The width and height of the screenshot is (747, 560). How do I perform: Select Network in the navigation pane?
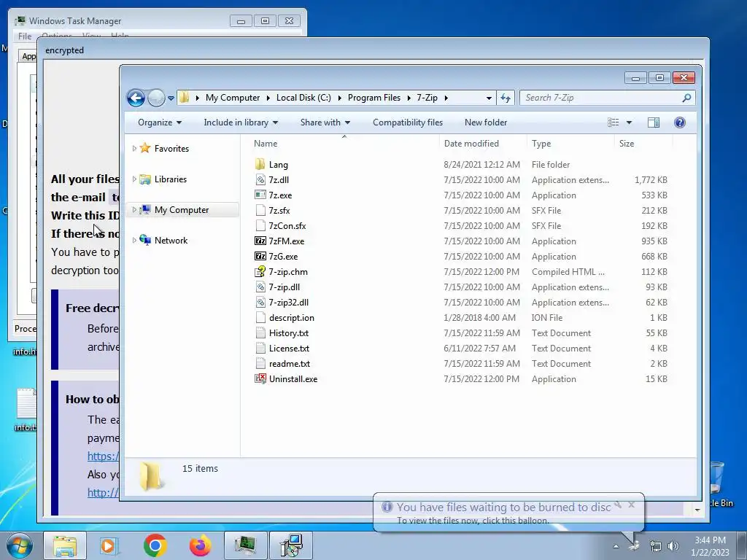tap(171, 241)
